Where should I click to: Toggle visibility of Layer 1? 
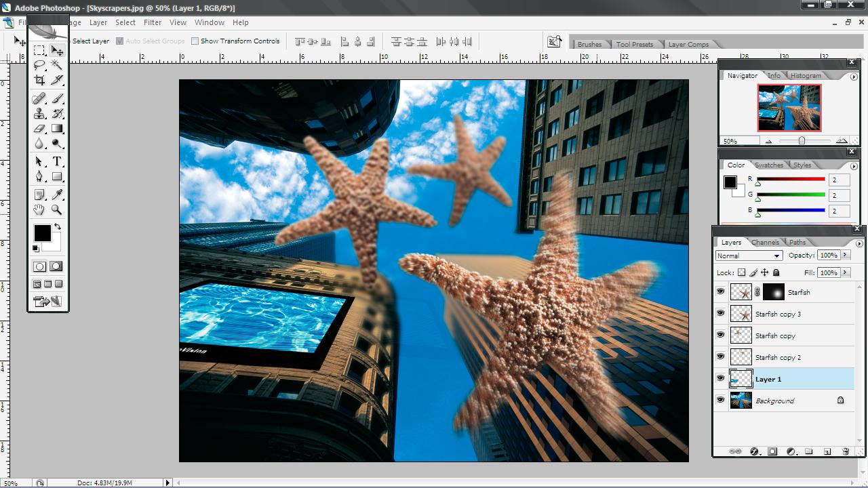coord(720,379)
